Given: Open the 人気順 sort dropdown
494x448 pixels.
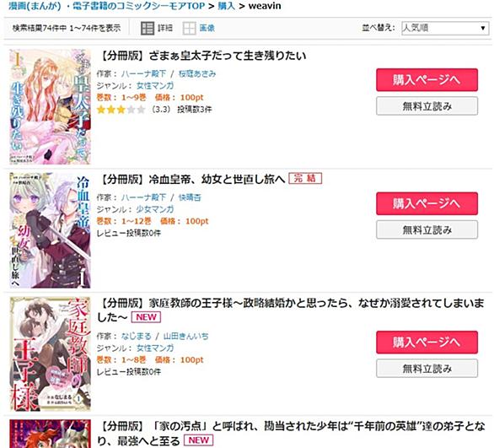Looking at the screenshot, I should pyautogui.click(x=445, y=28).
